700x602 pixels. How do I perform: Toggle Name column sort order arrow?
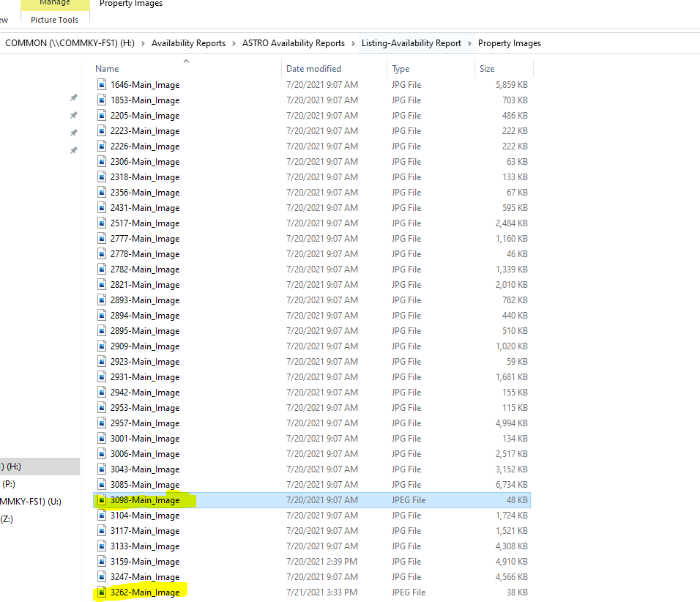(186, 62)
